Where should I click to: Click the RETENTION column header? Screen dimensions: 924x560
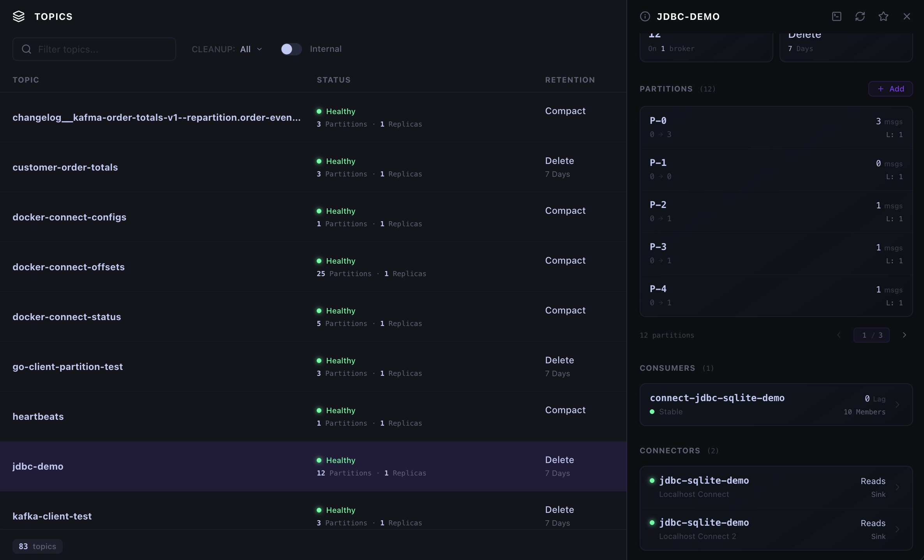(x=570, y=80)
